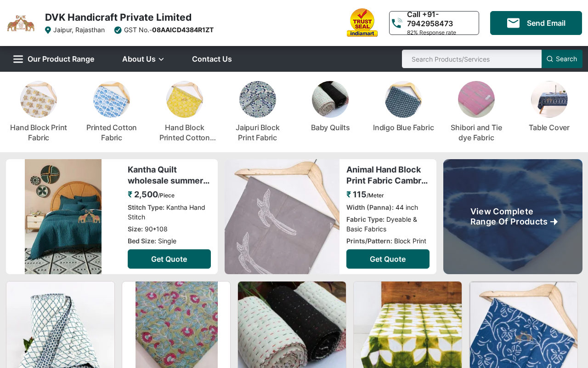Image resolution: width=588 pixels, height=368 pixels.
Task: Open the hamburger menu icon for product range
Action: click(x=18, y=59)
